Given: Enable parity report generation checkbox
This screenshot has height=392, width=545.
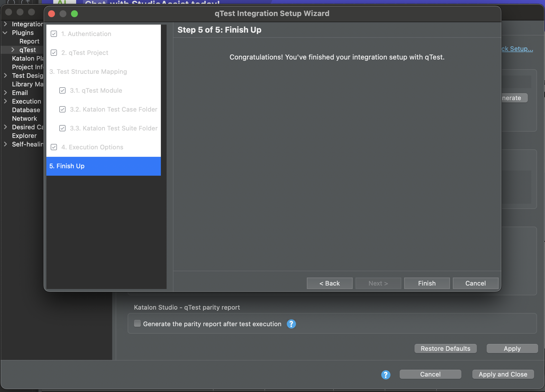Looking at the screenshot, I should click(x=137, y=324).
